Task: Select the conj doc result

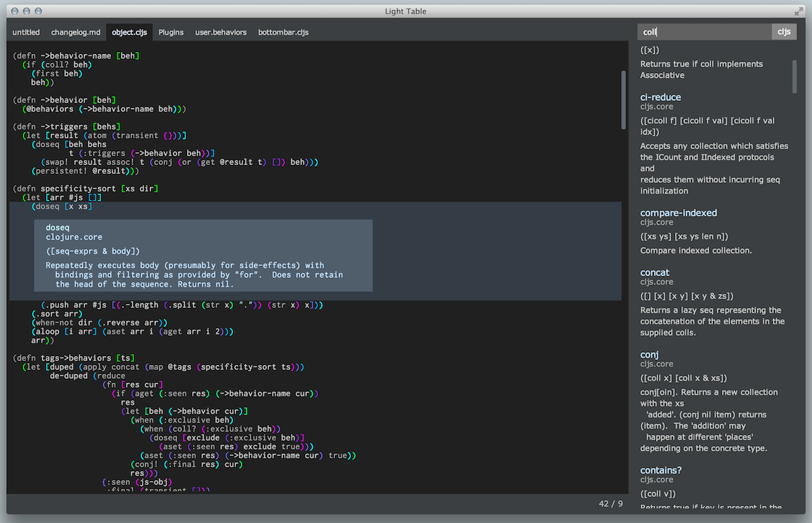Action: pos(649,355)
